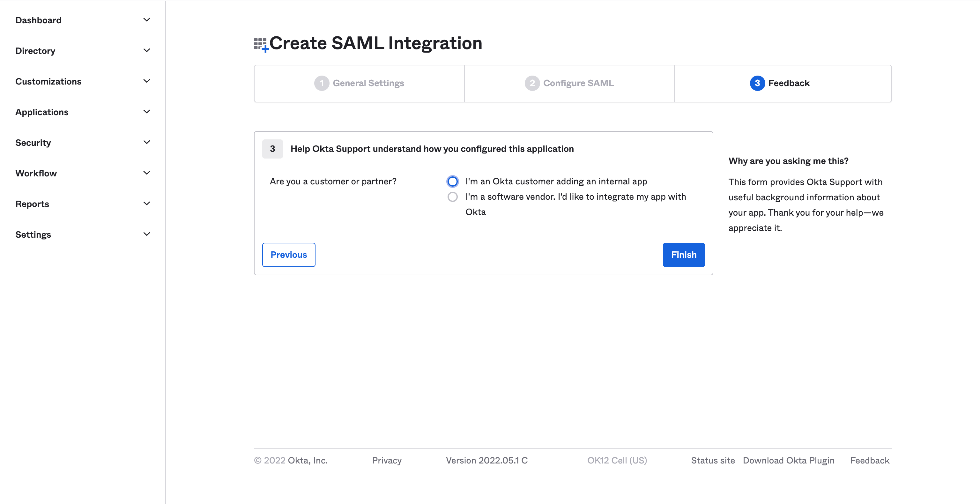Click the Finish button
The image size is (980, 504).
click(x=684, y=254)
